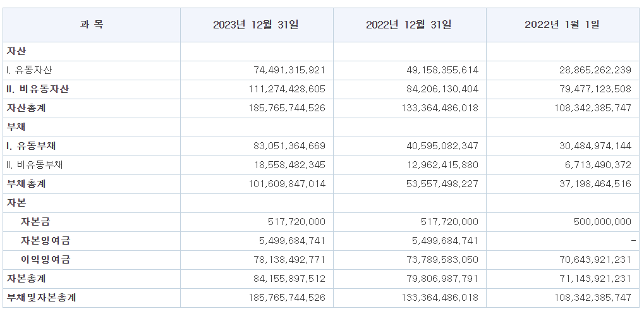
Task: Click the 자산총계 row label
Action: point(27,108)
